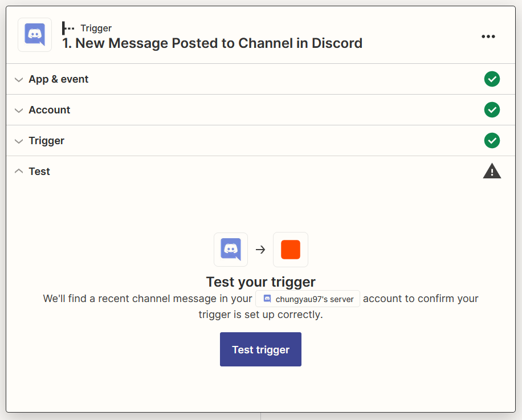Expand the Trigger section chevron
Screen dimensions: 522x420
click(19, 141)
